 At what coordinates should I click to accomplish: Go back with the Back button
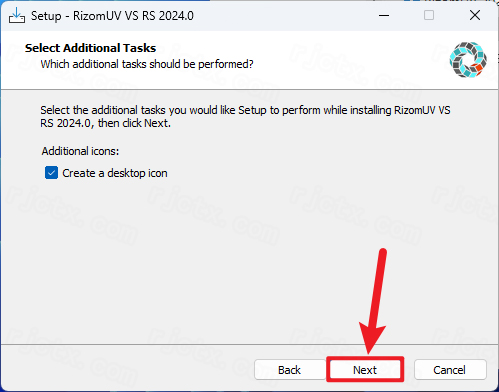point(289,370)
